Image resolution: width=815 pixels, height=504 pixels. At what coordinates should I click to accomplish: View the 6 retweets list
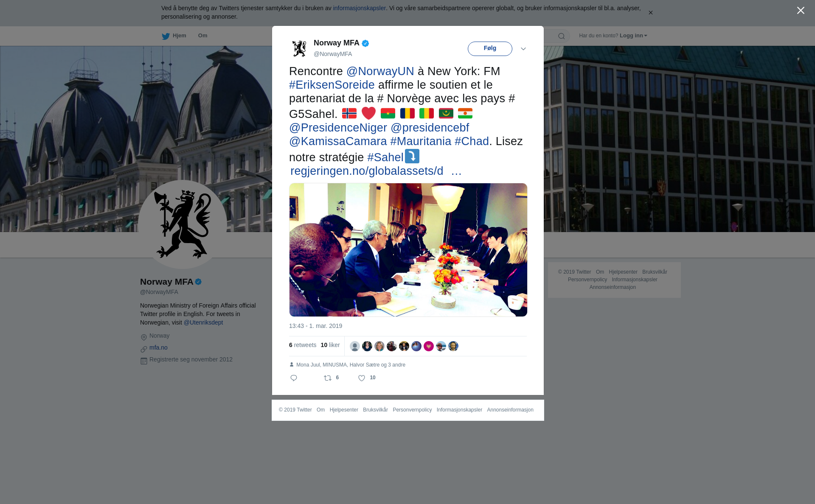coord(303,345)
